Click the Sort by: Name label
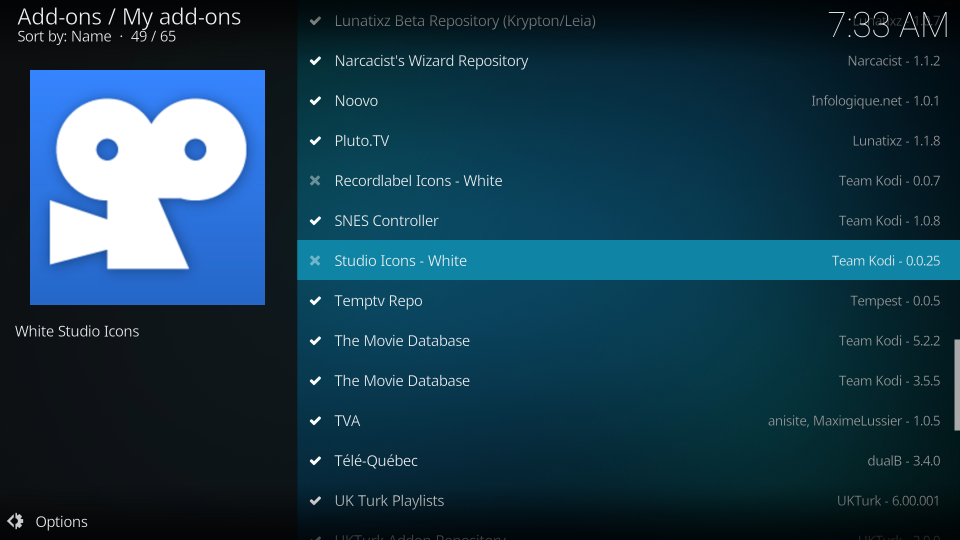 click(64, 36)
